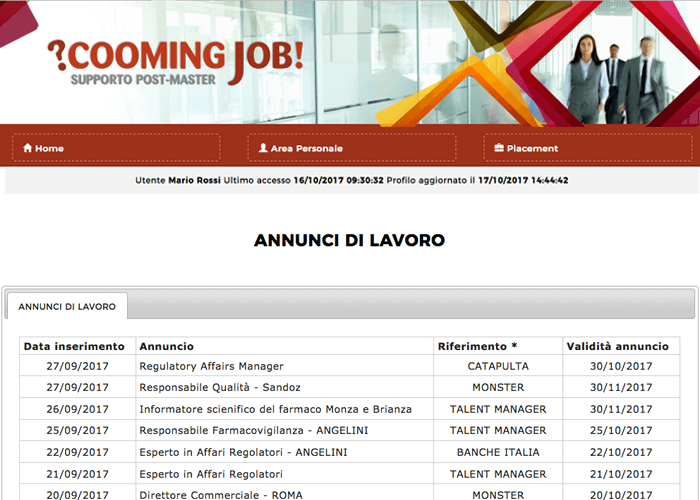
Task: Open the Placement menu item
Action: (x=588, y=148)
